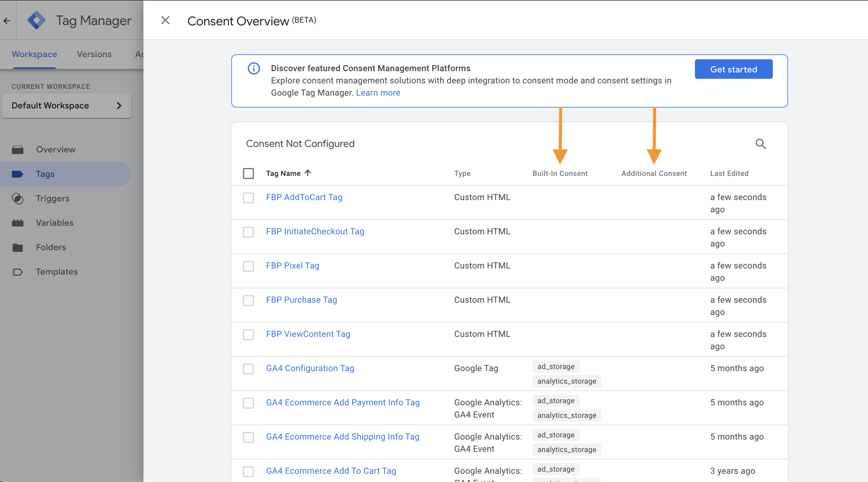Check GA4 Ecommerce Add To Cart checkbox
Image resolution: width=868 pixels, height=482 pixels.
pyautogui.click(x=248, y=471)
